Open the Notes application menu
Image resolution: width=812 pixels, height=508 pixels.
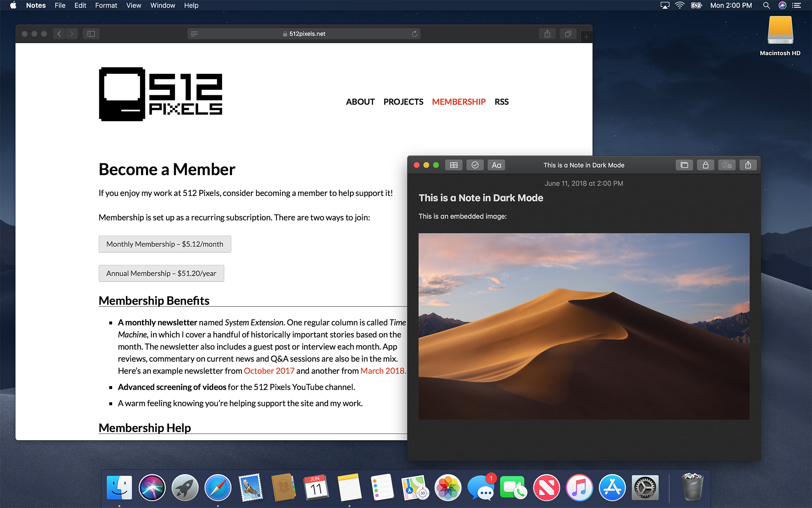coord(36,5)
